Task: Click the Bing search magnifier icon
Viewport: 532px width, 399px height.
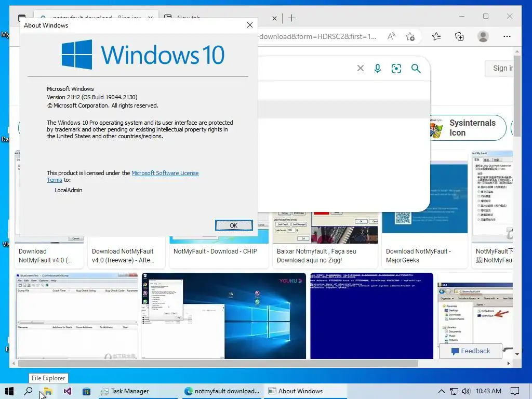Action: (416, 69)
